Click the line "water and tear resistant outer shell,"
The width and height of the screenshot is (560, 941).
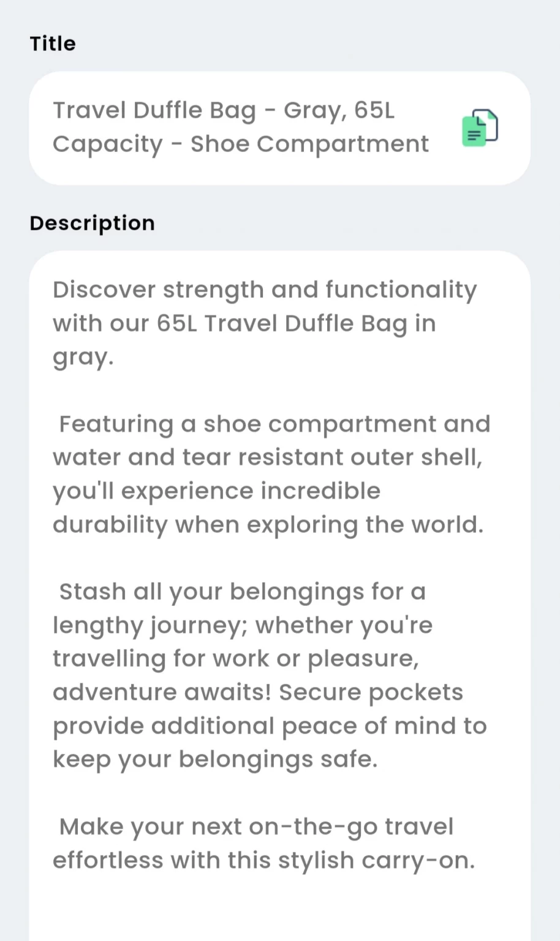(268, 458)
